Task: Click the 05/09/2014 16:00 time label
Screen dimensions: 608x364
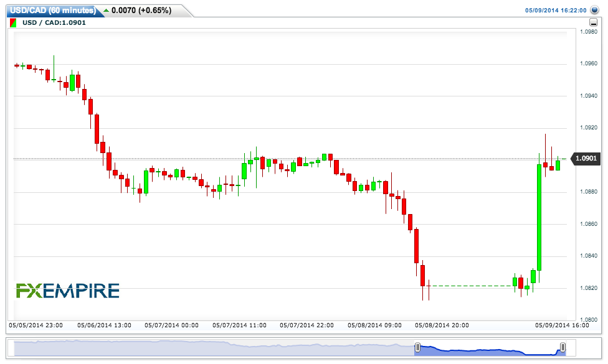Action: coord(563,325)
